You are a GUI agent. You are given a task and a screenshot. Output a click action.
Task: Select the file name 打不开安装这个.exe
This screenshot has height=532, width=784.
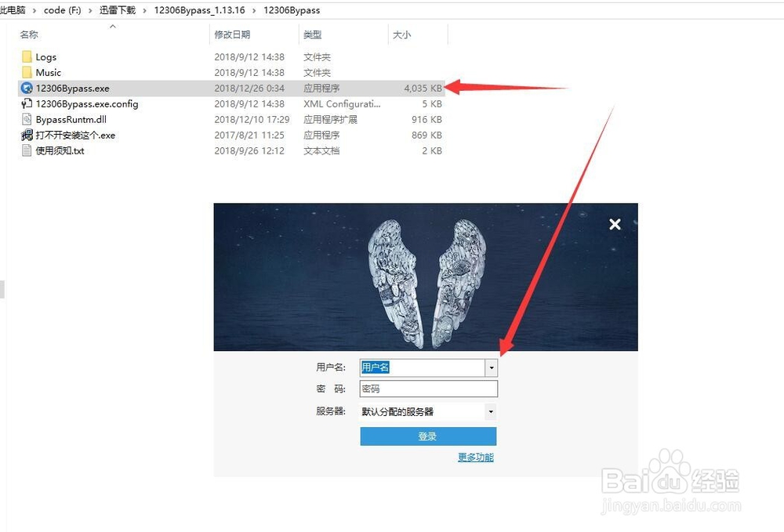point(75,135)
